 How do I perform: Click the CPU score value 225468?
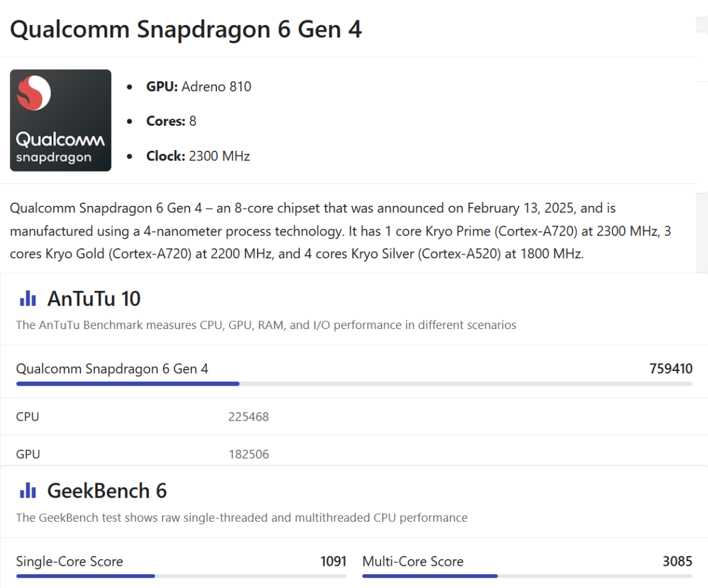tap(248, 416)
